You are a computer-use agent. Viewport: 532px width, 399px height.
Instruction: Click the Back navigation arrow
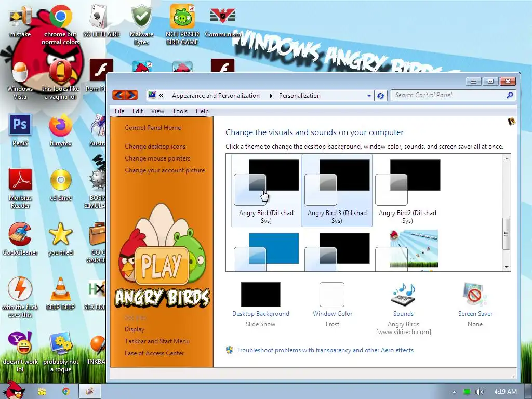[x=119, y=95]
